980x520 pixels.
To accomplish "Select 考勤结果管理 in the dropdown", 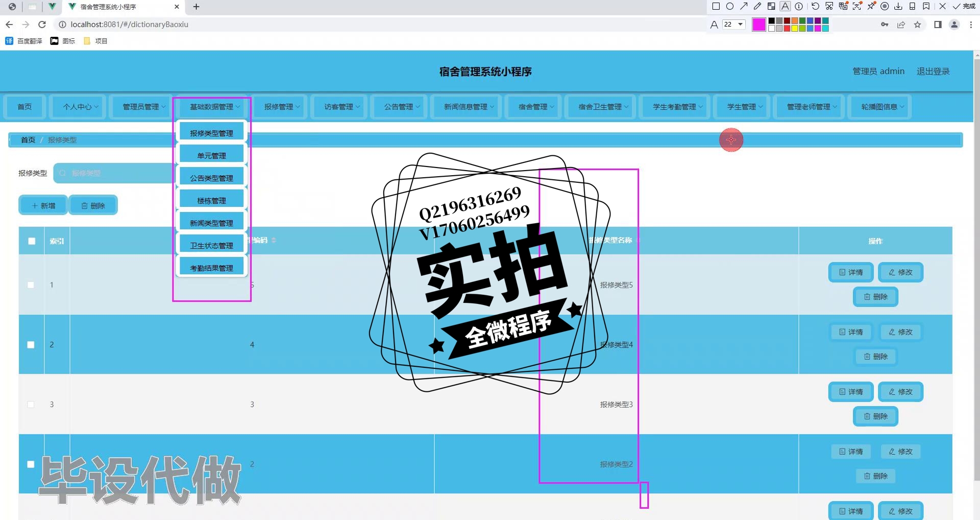I will 212,268.
